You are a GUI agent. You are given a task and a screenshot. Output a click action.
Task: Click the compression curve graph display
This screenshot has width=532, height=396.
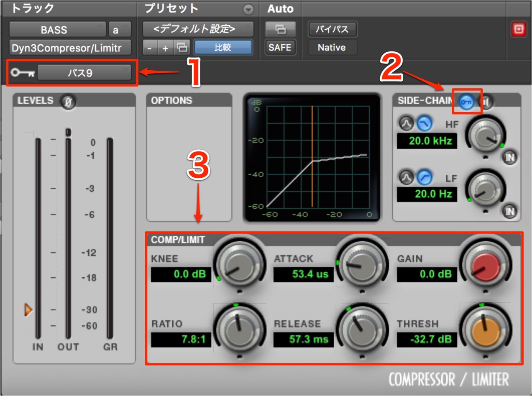(312, 157)
